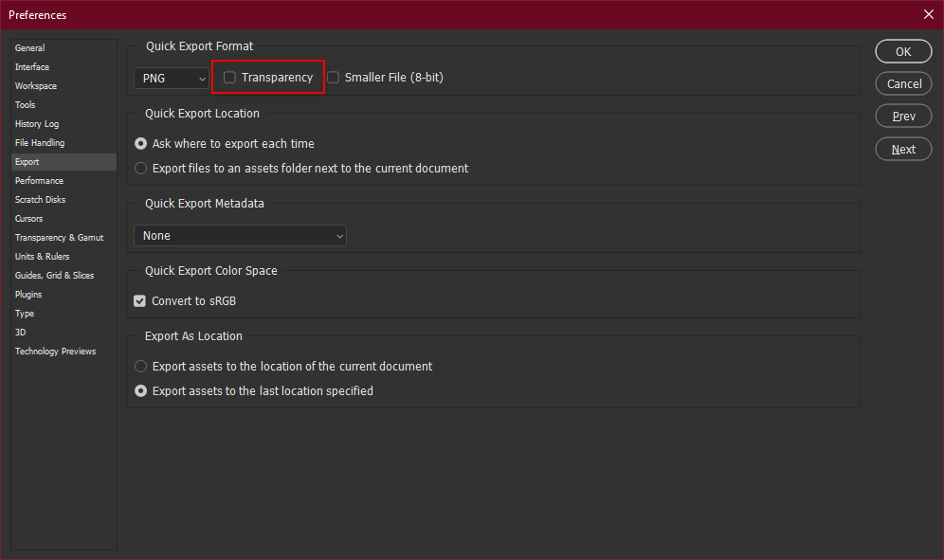Check Smaller File (8-bit) option
Screen dimensions: 944x560
pos(333,77)
